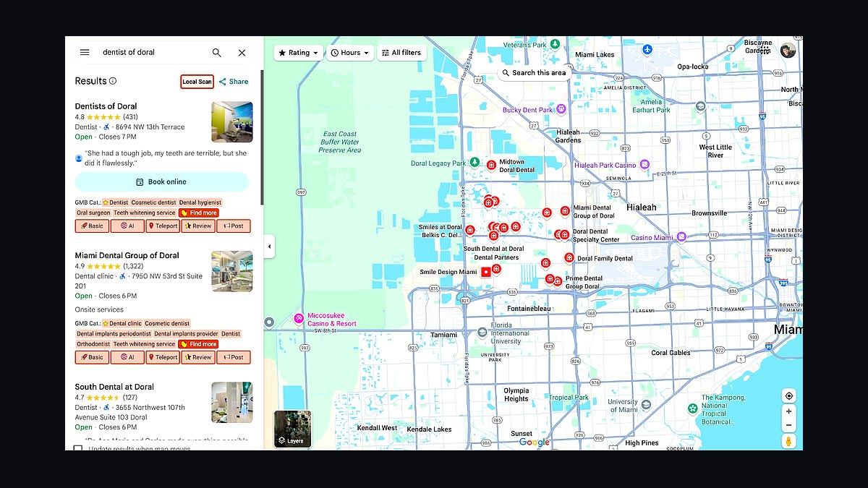Open the South Dental at Doral thumbnail
The height and width of the screenshot is (488, 868).
coord(232,403)
